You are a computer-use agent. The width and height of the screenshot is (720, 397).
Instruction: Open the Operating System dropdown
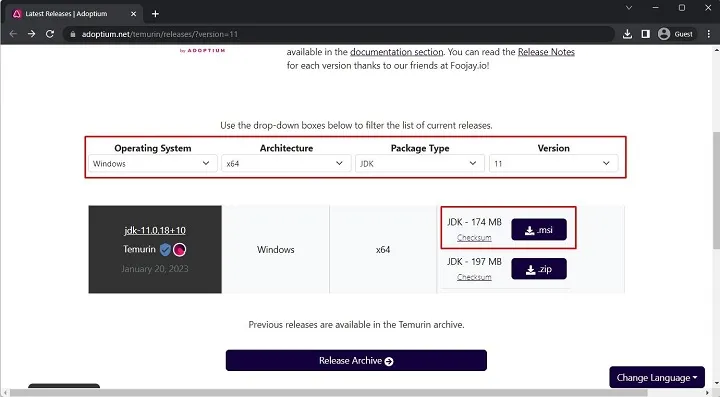pyautogui.click(x=152, y=163)
